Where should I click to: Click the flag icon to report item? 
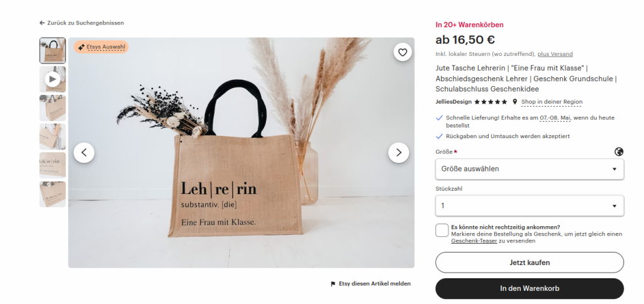333,284
